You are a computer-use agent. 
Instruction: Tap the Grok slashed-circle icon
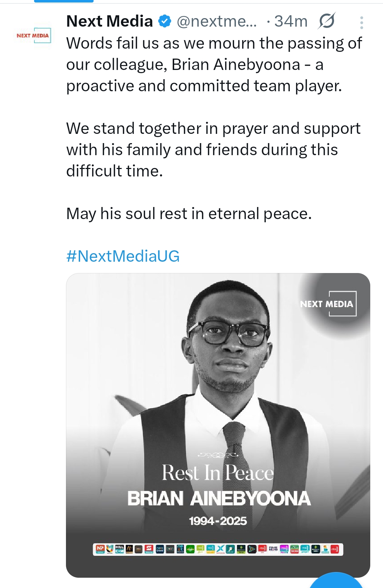click(x=327, y=21)
